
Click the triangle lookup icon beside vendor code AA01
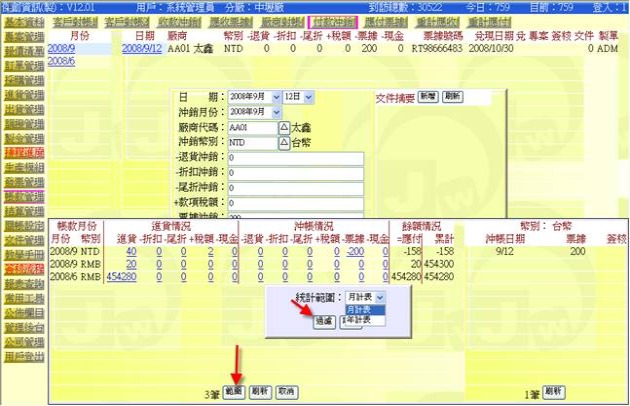(283, 128)
